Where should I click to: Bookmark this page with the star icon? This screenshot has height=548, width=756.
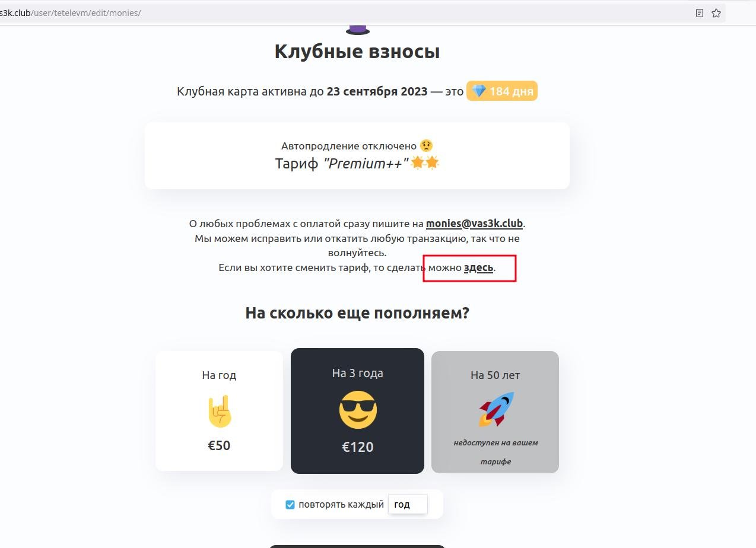click(x=716, y=13)
